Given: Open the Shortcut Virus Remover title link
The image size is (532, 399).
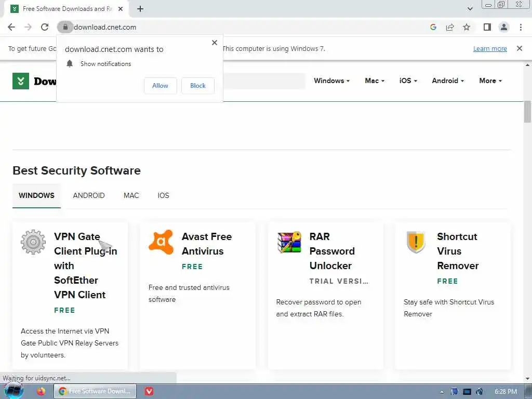Looking at the screenshot, I should 458,251.
